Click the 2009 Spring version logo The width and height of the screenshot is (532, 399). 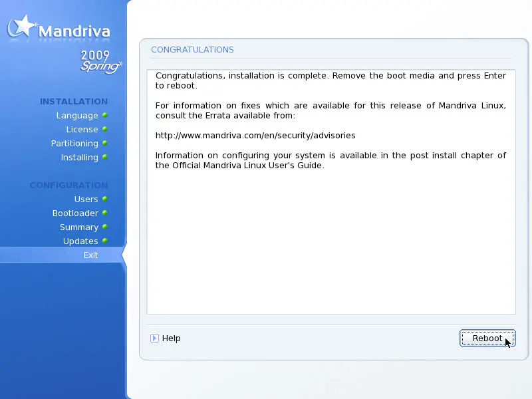[101, 61]
